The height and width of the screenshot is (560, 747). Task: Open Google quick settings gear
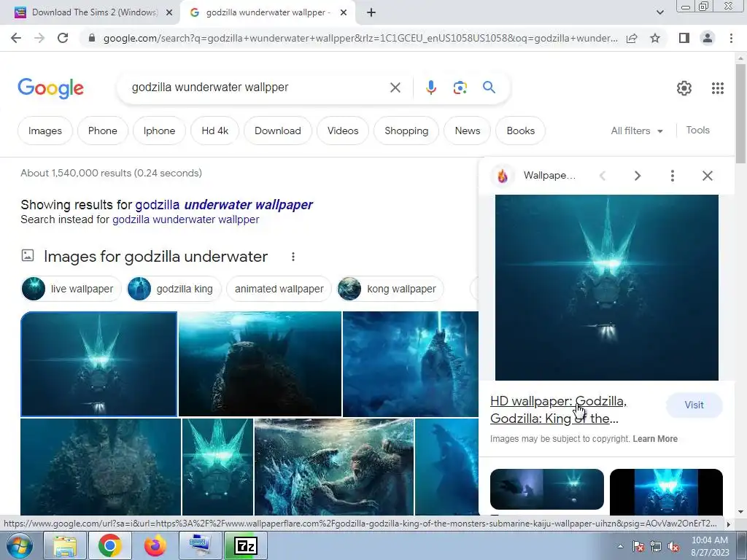[x=684, y=88]
